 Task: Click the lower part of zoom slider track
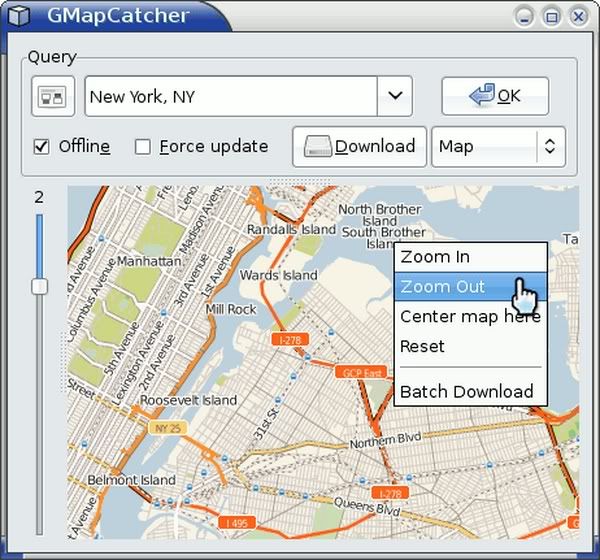tap(39, 415)
